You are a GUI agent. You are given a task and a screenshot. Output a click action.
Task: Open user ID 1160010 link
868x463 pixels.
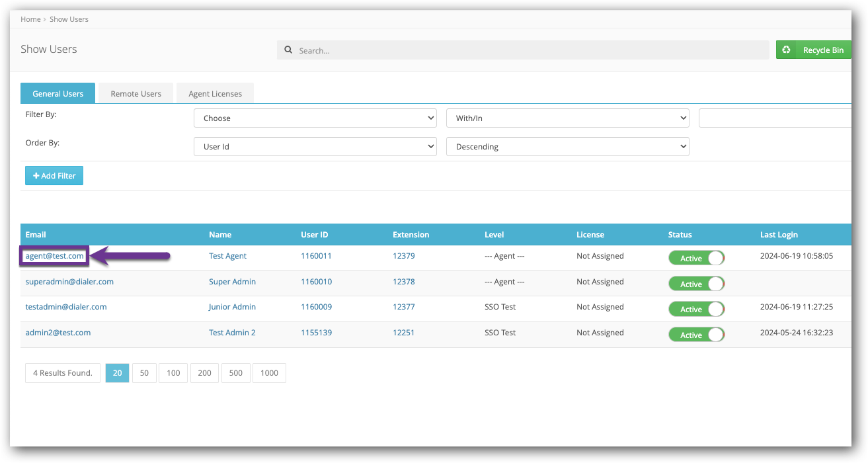[316, 282]
